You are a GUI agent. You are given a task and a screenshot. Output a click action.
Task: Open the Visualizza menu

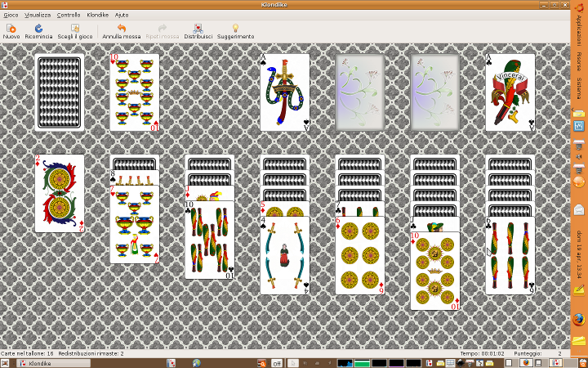pyautogui.click(x=38, y=15)
